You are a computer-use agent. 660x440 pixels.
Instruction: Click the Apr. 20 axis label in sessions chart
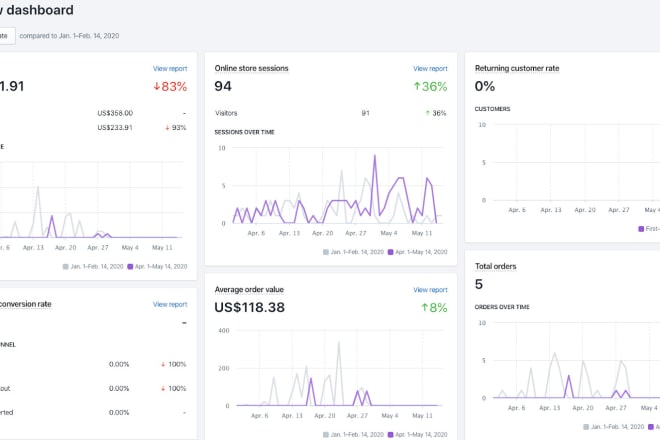[322, 233]
